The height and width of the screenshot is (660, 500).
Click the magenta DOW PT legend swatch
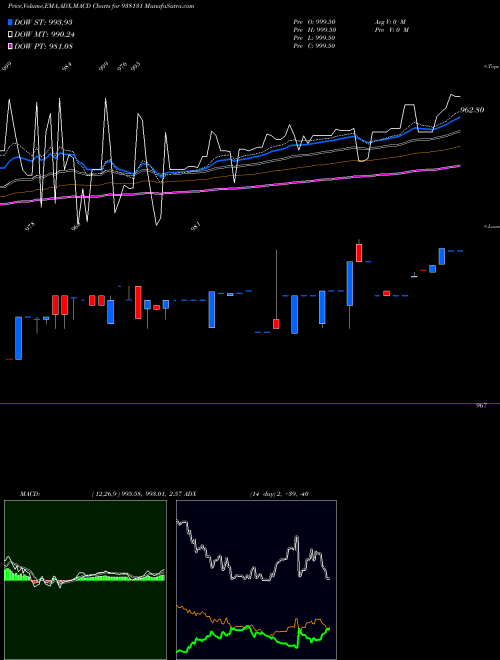click(x=11, y=46)
